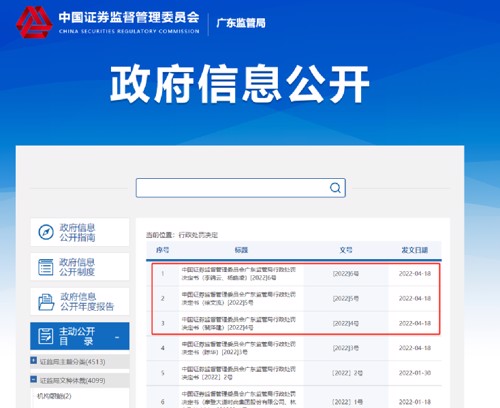Collapse the 证监局文种体裁(4099) tree node
Viewport: 500px width, 408px height.
click(34, 379)
